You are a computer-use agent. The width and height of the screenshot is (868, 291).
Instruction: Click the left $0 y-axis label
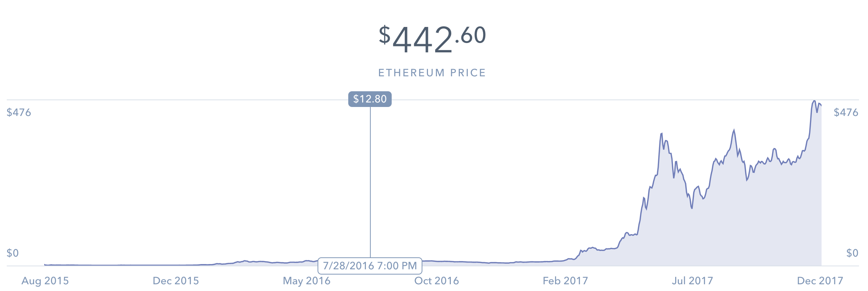(x=13, y=253)
